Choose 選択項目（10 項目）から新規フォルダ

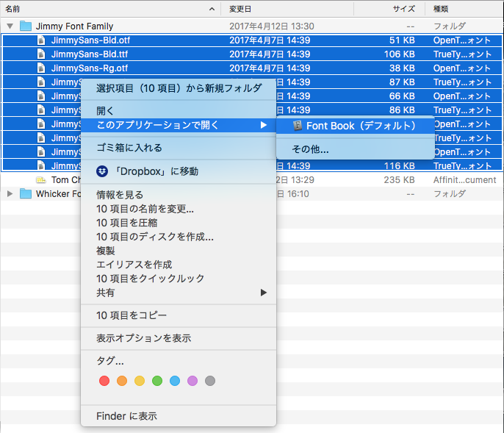[179, 88]
